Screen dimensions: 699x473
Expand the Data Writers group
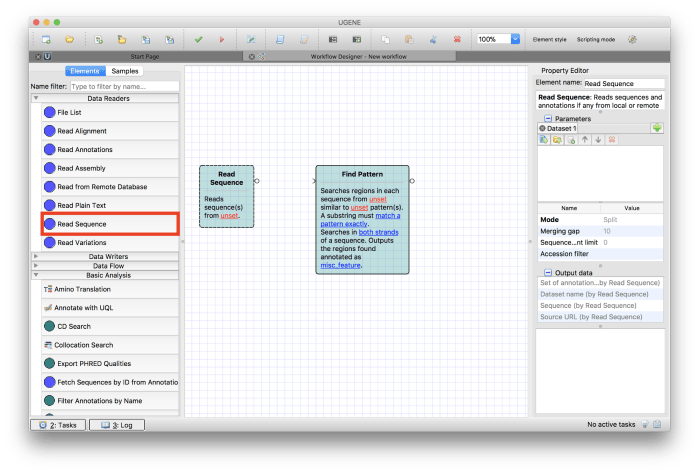click(37, 256)
